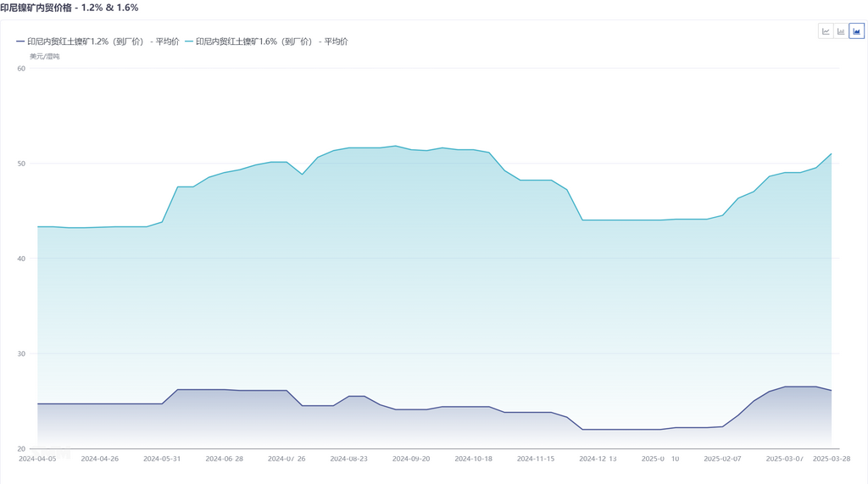Select the area chart view icon

(856, 31)
